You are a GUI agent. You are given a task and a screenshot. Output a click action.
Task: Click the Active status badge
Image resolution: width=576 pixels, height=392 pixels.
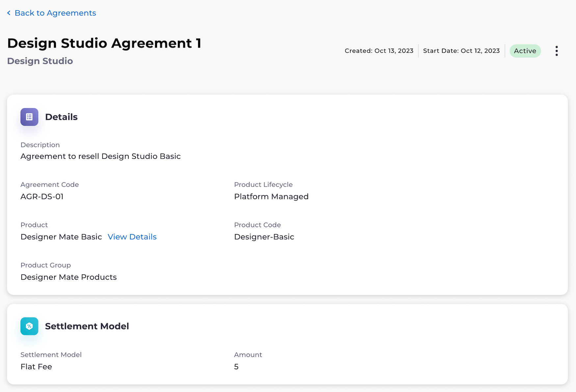click(x=525, y=51)
